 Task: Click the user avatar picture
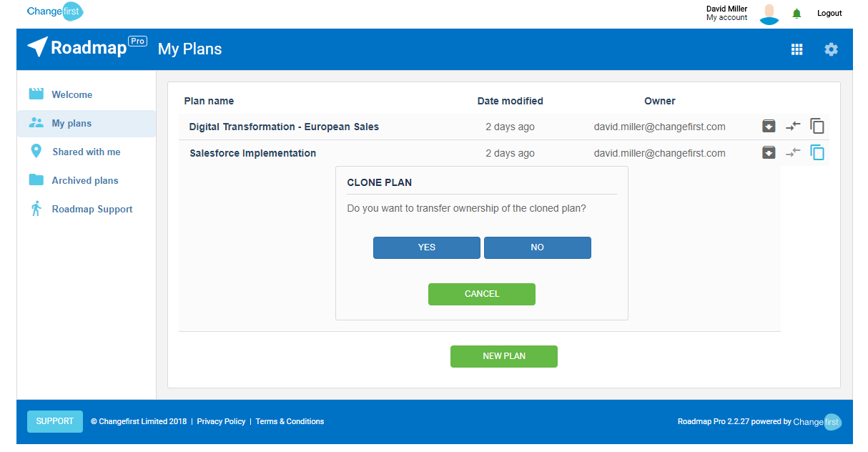pos(769,14)
